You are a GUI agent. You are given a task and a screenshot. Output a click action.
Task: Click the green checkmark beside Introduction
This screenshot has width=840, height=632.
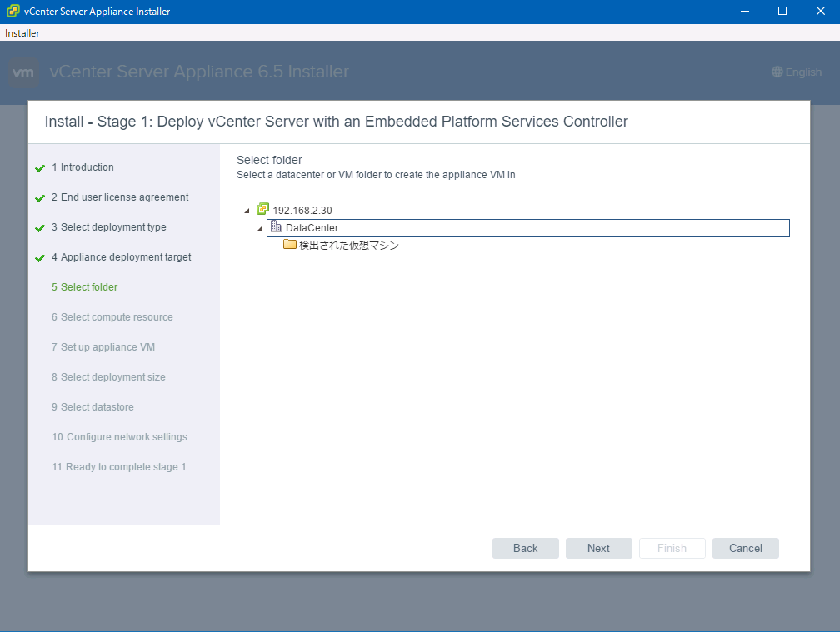click(40, 168)
